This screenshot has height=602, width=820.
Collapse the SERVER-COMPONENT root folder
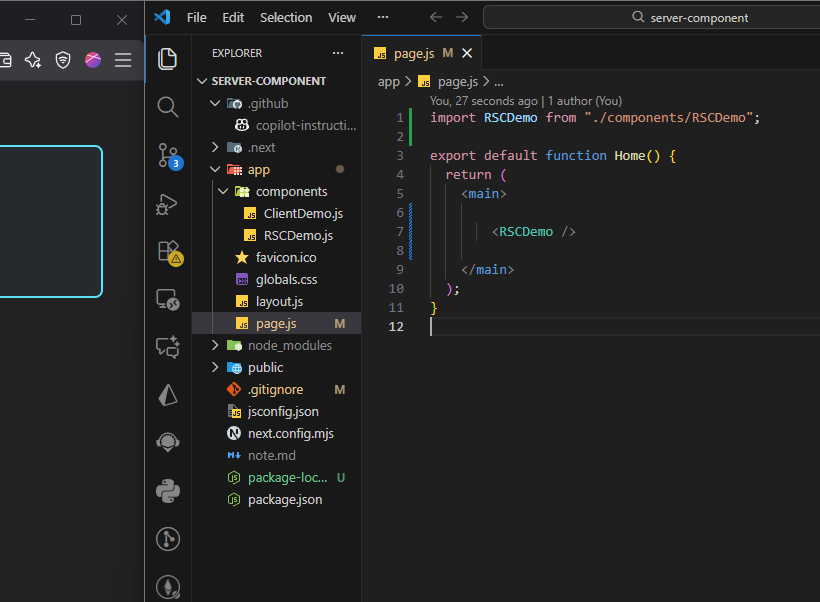pyautogui.click(x=203, y=81)
